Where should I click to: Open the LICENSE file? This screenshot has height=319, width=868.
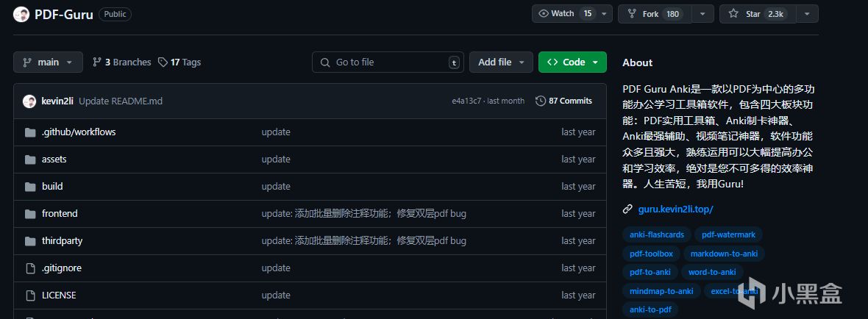(59, 295)
